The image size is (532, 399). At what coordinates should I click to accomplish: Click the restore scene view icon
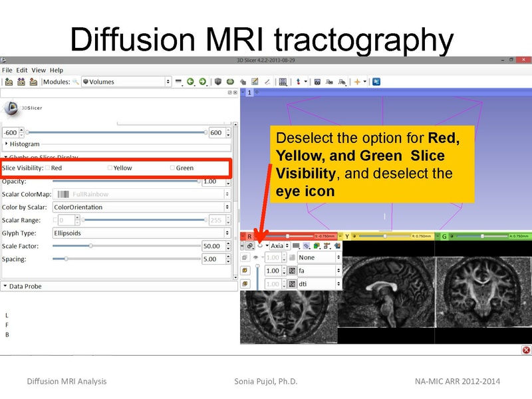(x=342, y=82)
